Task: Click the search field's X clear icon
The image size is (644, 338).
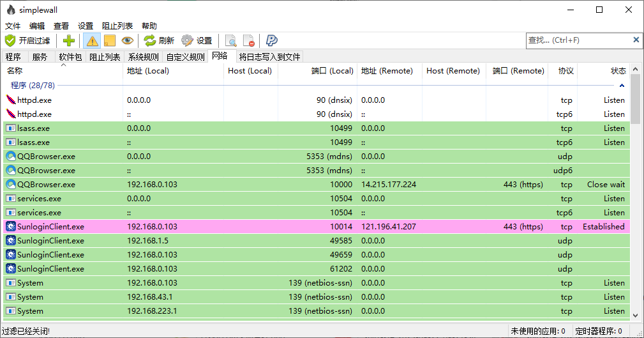Action: (x=636, y=40)
